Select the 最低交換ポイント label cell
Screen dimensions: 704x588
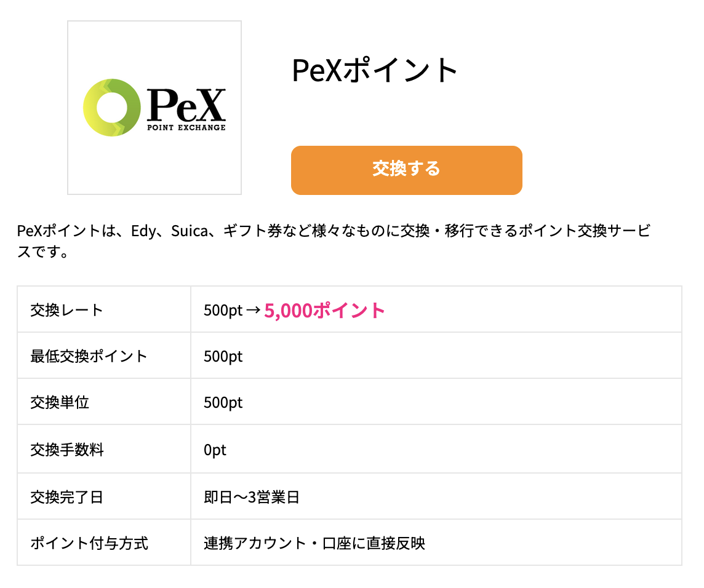pyautogui.click(x=89, y=356)
